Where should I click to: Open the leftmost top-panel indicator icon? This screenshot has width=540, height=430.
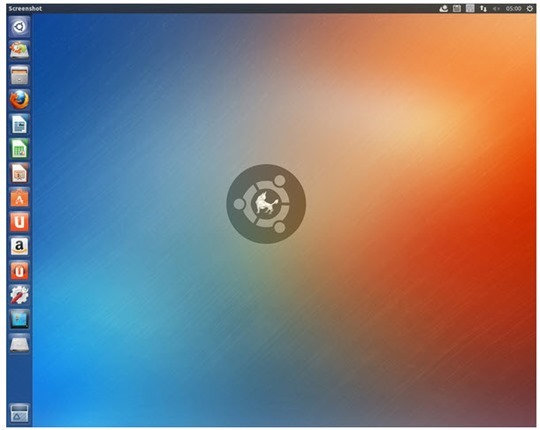pos(444,9)
